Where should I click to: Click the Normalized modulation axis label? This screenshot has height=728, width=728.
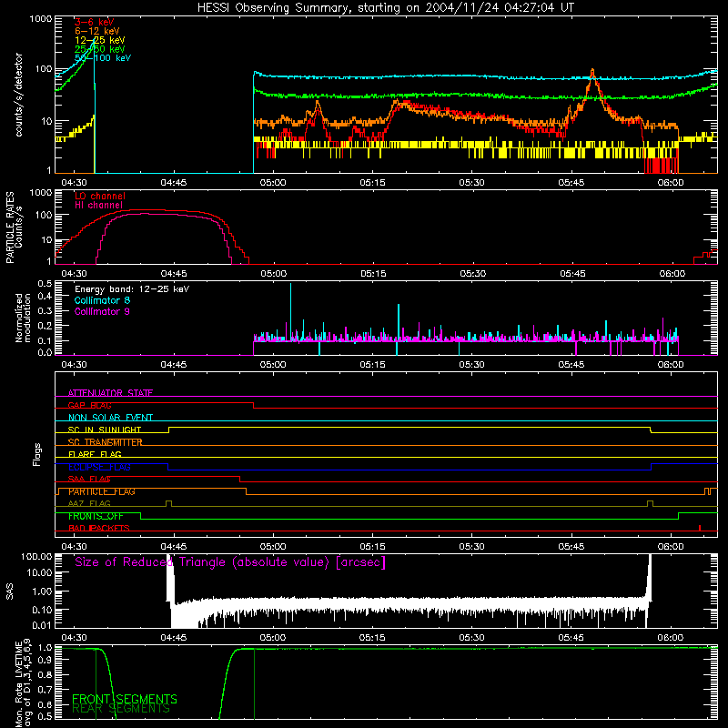pos(23,318)
